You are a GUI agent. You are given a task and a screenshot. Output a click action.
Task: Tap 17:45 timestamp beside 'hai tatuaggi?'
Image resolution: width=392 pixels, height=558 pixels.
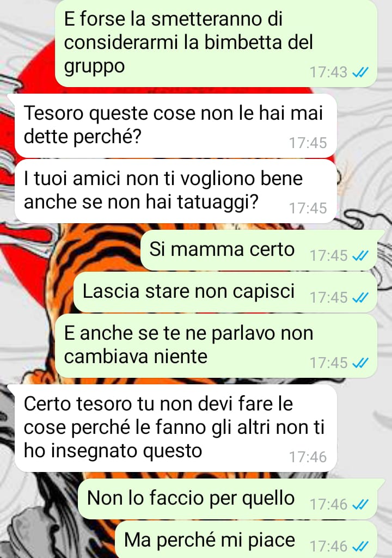308,209
